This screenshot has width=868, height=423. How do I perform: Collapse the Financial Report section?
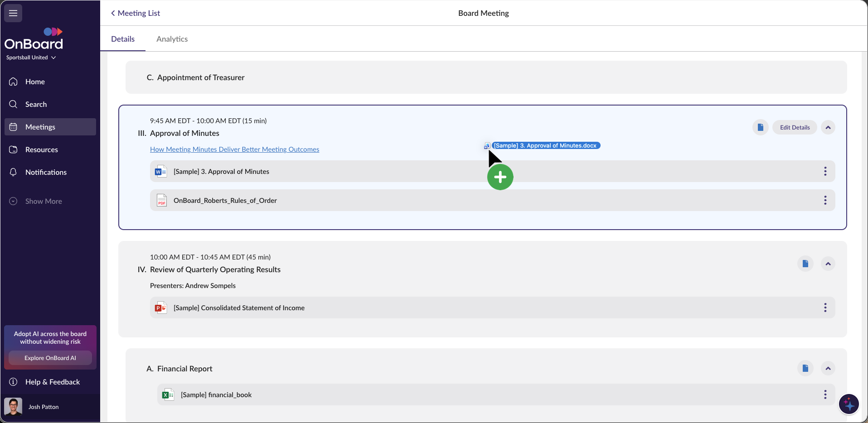pyautogui.click(x=828, y=368)
